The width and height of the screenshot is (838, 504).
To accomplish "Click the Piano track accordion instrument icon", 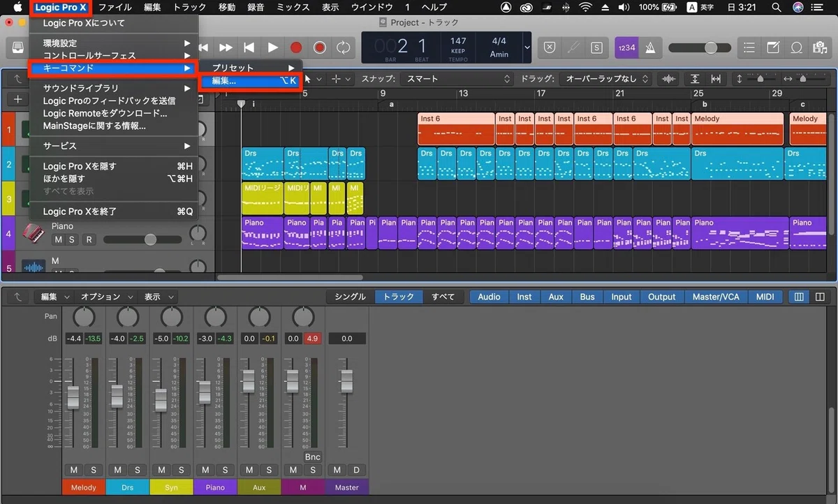I will click(x=33, y=233).
